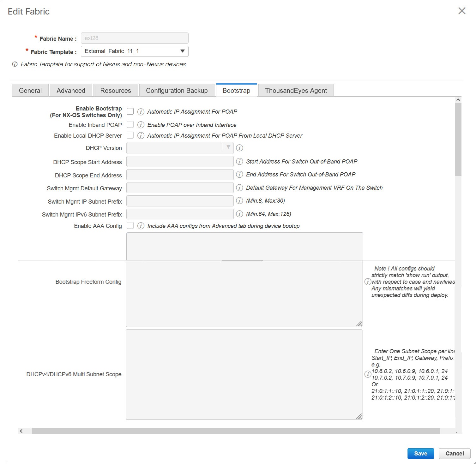Click the info icon for Enable Inband POAP
The image size is (476, 464).
click(x=140, y=125)
